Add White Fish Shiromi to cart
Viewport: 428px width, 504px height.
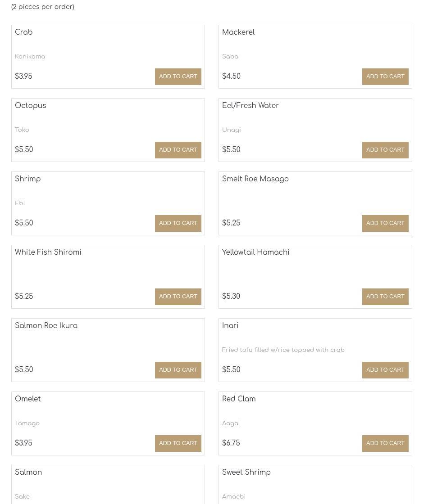coord(178,297)
